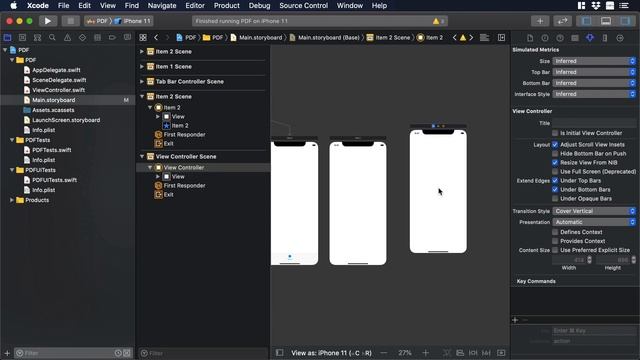Enable Use Full Screen (Deprecated)
Viewport: 640px width, 360px height.
click(555, 171)
